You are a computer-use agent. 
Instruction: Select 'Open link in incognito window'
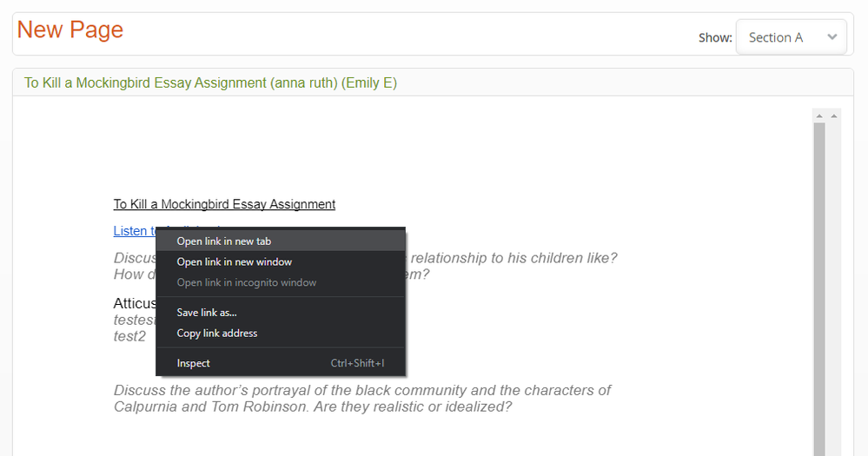coord(281,282)
